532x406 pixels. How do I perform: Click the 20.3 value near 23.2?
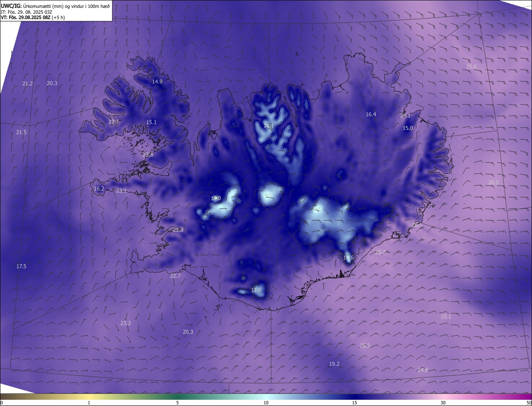(188, 332)
